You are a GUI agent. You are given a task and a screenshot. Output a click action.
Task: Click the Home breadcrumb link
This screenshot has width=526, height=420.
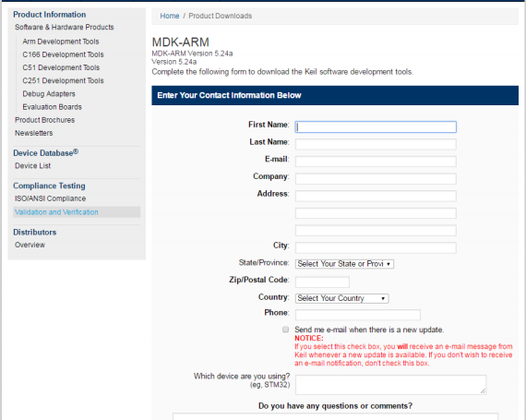[170, 16]
